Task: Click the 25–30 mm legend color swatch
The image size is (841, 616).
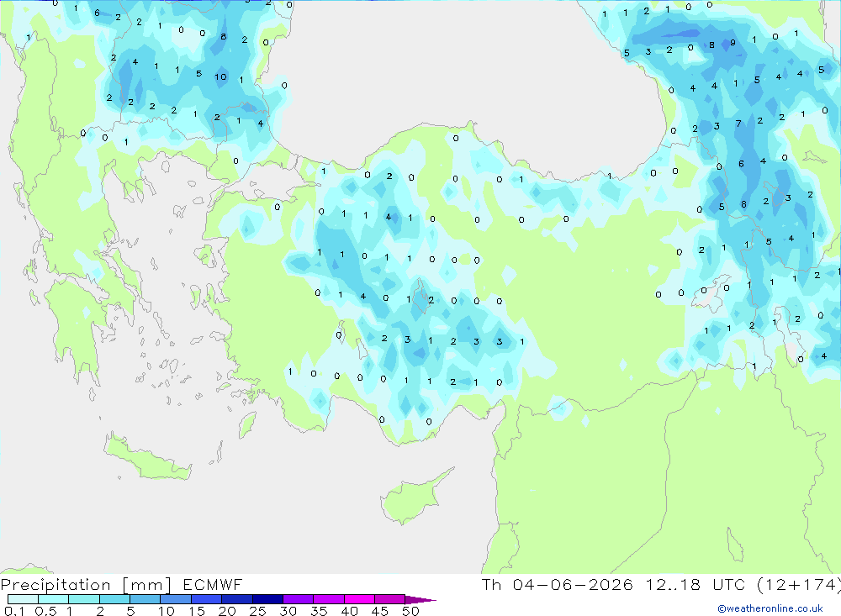Action: coord(267,599)
